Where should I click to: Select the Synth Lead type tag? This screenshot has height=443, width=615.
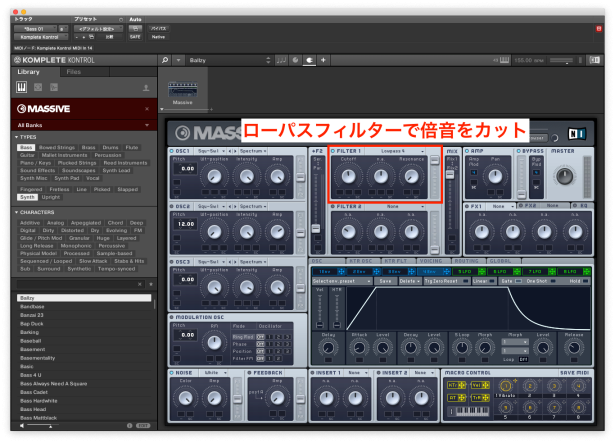[x=116, y=170]
